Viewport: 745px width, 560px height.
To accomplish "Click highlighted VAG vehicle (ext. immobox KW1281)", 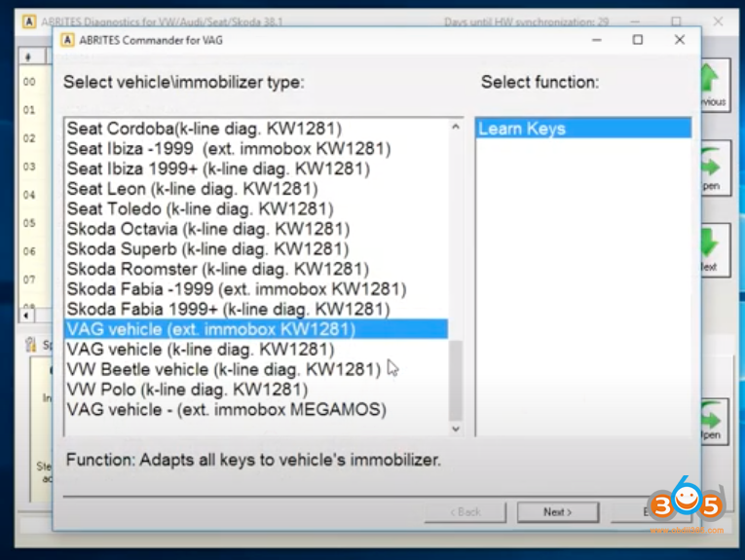I will click(x=256, y=329).
